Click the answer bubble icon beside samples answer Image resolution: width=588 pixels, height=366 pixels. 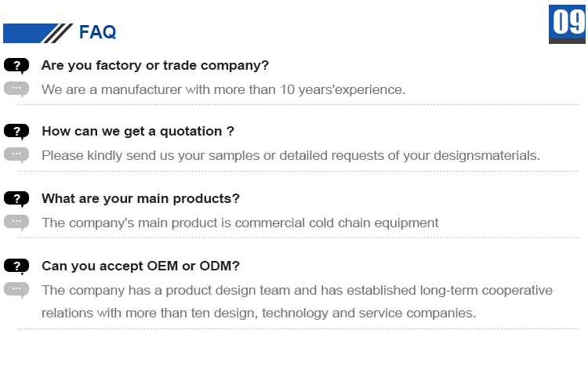[x=16, y=154]
